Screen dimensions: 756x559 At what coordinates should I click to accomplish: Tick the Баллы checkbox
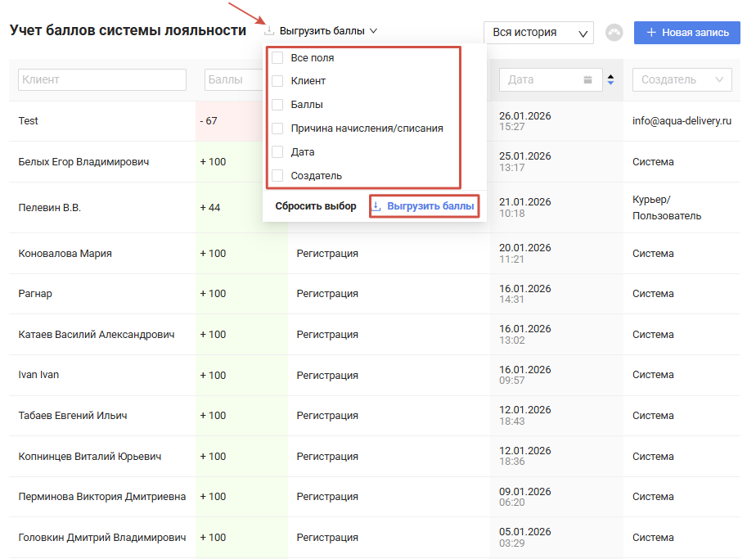[x=277, y=105]
